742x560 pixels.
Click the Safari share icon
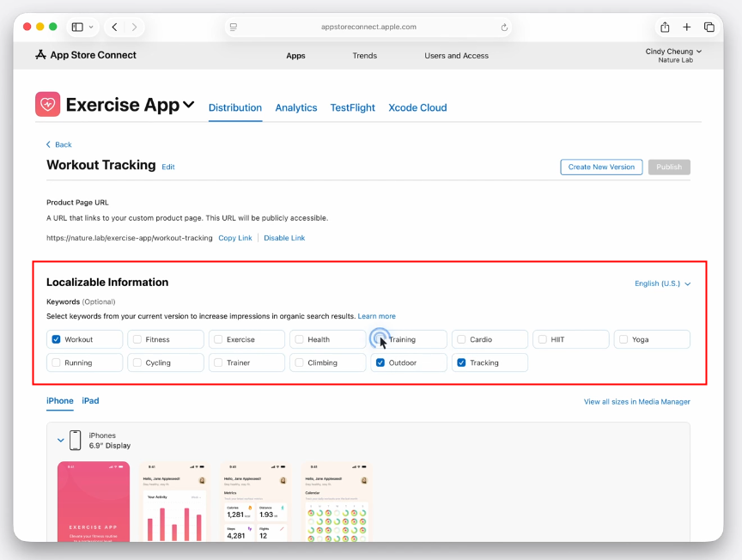(665, 27)
